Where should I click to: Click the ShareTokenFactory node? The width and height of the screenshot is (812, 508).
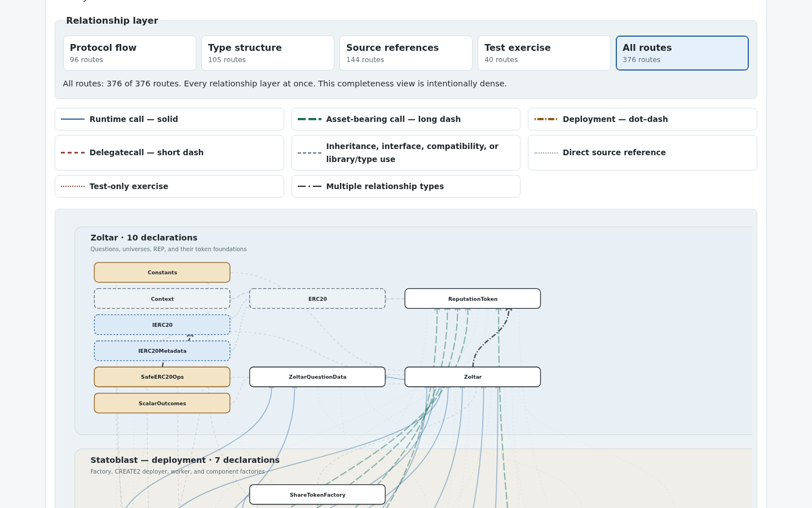pyautogui.click(x=317, y=494)
